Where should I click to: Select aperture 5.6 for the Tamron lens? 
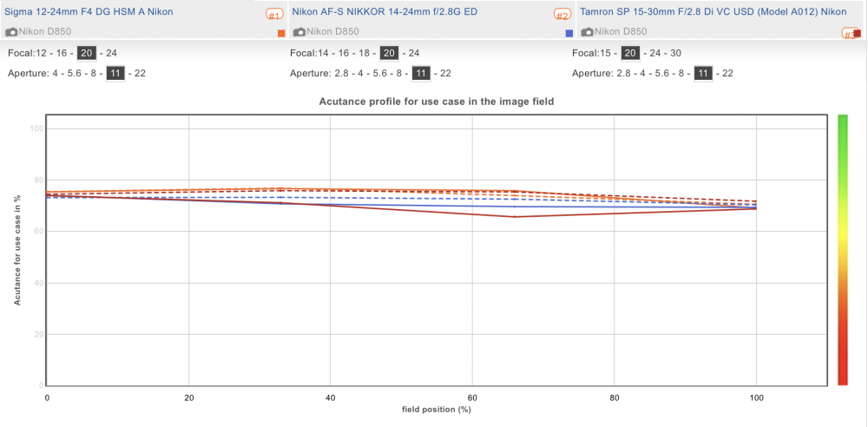tap(661, 73)
